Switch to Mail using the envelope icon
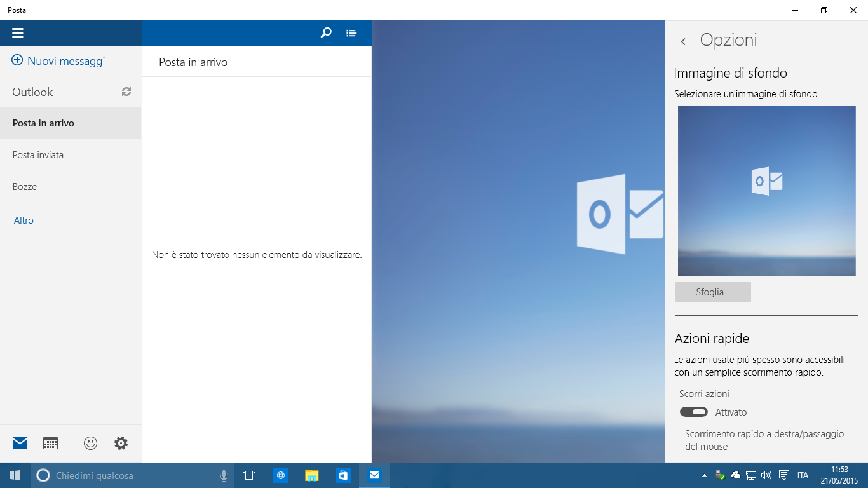Screen dimensions: 868x488 [x=20, y=444]
